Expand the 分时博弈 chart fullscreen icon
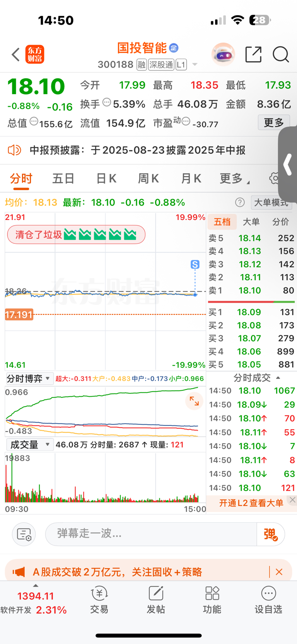Screen dimensions: 297x644 [x=194, y=401]
